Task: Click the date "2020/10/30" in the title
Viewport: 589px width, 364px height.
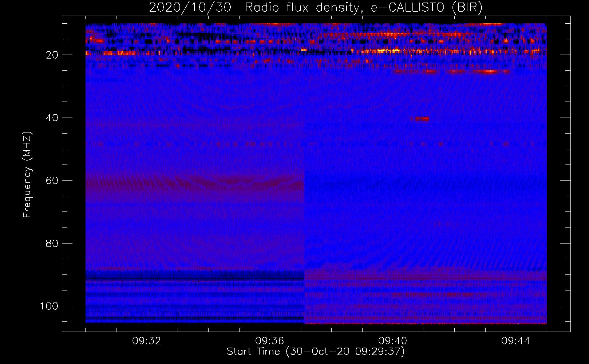Action: [190, 7]
